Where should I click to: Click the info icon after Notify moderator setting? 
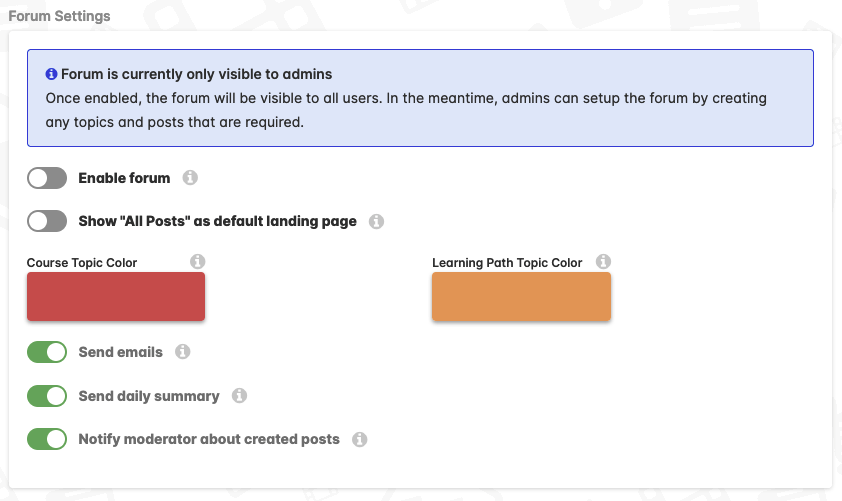360,439
